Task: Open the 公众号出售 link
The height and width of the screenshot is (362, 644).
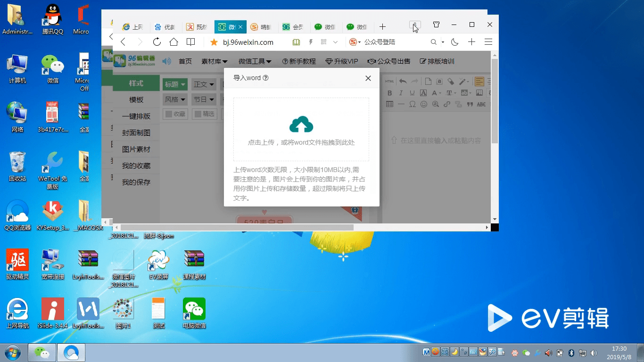Action: point(389,61)
